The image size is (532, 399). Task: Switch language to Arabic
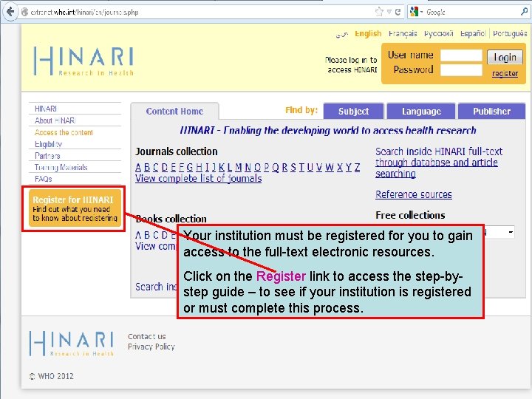pyautogui.click(x=342, y=34)
